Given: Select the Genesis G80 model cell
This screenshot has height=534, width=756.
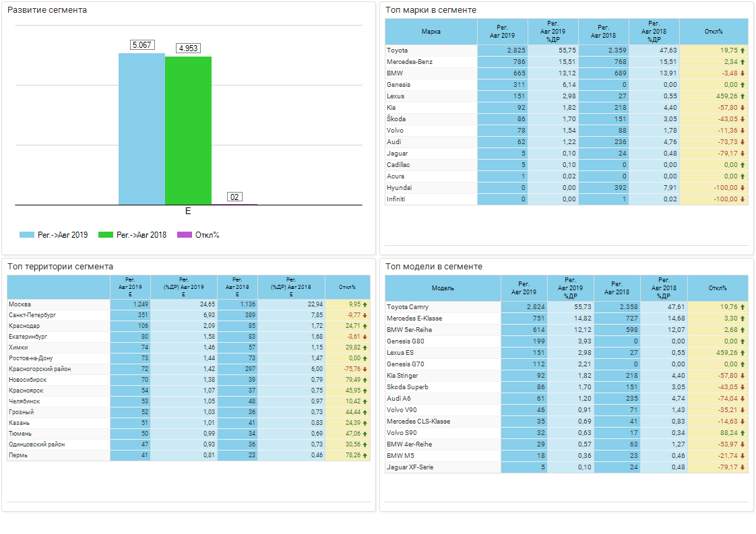Looking at the screenshot, I should coord(443,341).
